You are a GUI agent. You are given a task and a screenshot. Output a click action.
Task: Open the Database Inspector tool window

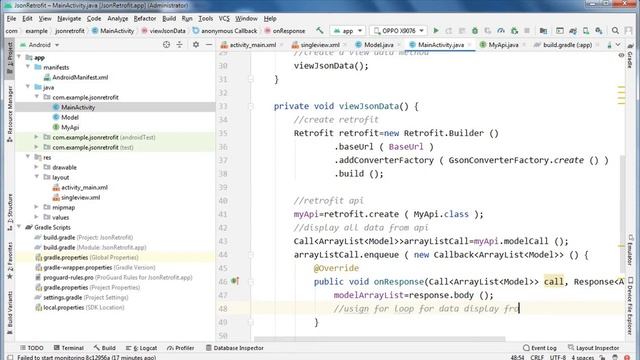click(235, 348)
